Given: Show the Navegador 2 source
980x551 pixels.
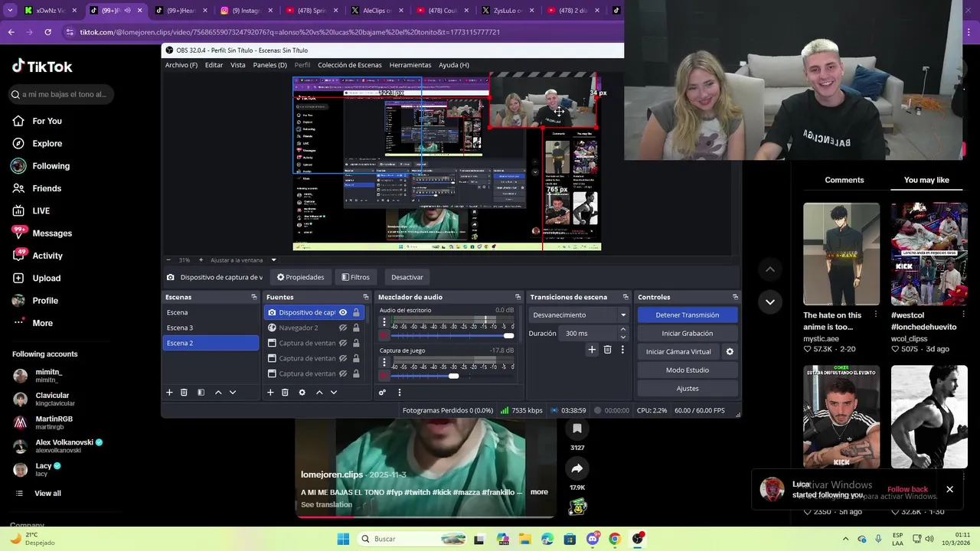Looking at the screenshot, I should click(x=343, y=328).
